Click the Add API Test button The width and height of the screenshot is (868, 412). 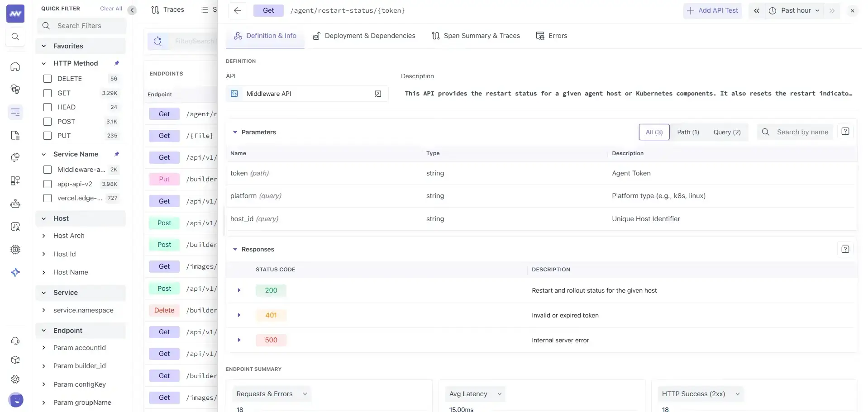click(x=712, y=10)
